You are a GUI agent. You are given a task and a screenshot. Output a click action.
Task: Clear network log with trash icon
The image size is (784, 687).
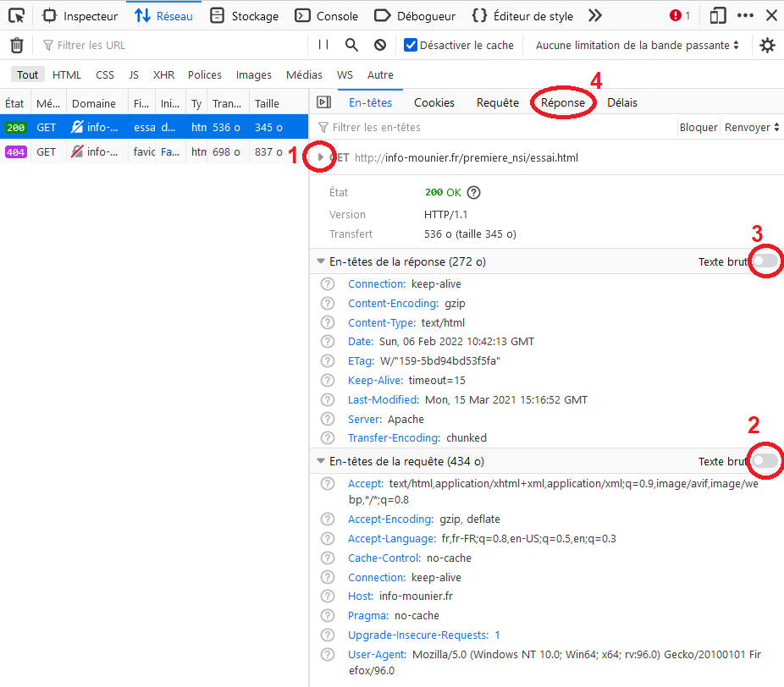(x=16, y=45)
